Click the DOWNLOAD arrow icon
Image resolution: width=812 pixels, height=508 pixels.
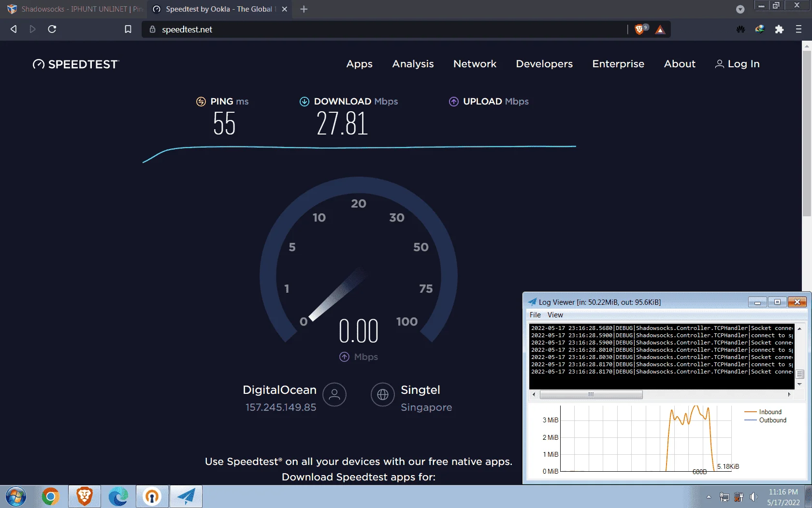point(304,102)
